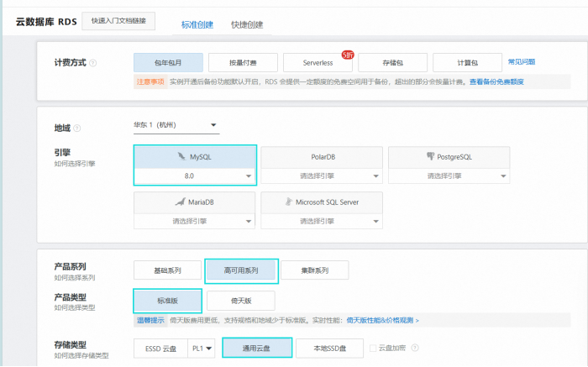Click the 如何选择类型 help link
This screenshot has width=588, height=367.
click(x=75, y=307)
